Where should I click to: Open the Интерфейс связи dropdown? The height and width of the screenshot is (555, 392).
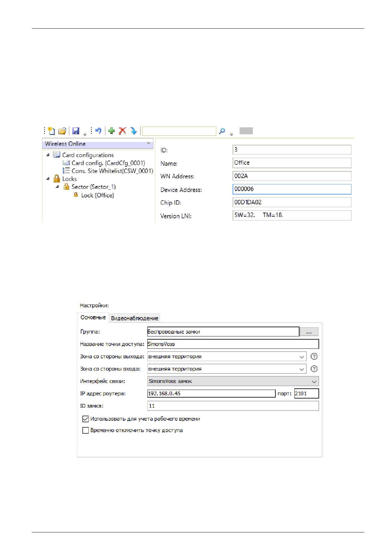(x=233, y=381)
